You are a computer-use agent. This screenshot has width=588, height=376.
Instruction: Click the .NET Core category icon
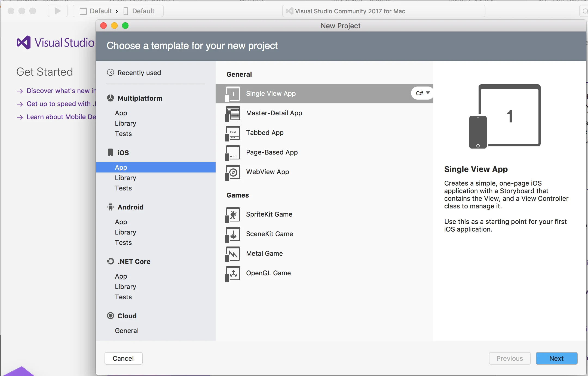point(110,261)
